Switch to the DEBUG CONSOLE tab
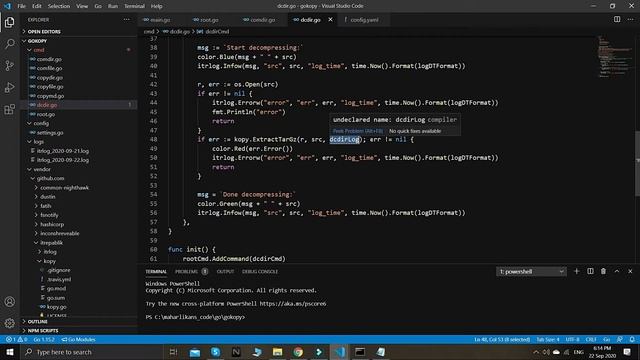The image size is (640, 360). (x=260, y=271)
